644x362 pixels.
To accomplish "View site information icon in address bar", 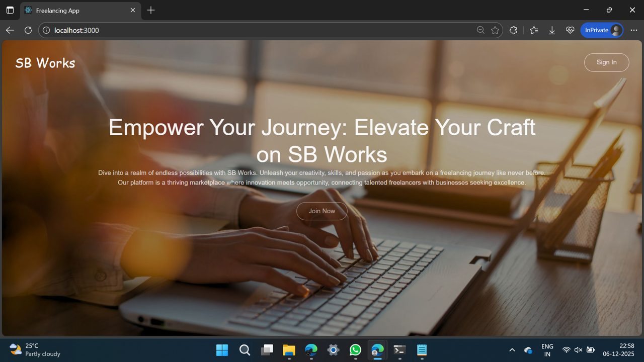I will [46, 30].
